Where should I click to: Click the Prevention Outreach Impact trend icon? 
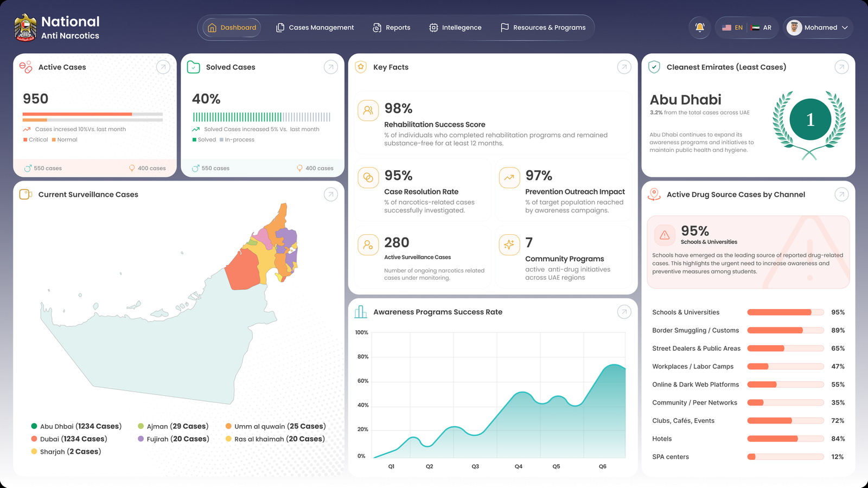coord(509,178)
